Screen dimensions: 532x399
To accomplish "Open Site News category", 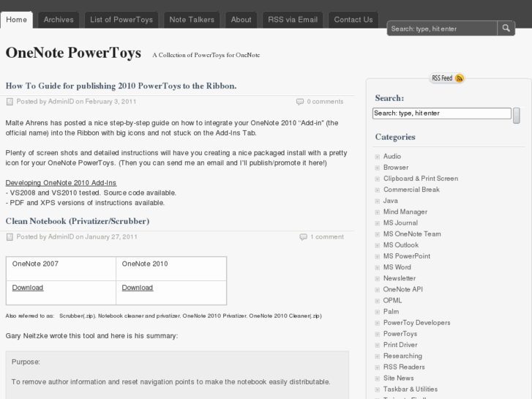I will [x=398, y=378].
